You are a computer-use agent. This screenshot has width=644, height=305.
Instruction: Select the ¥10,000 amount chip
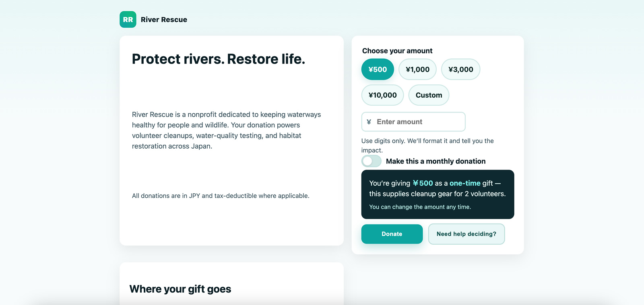coord(382,95)
